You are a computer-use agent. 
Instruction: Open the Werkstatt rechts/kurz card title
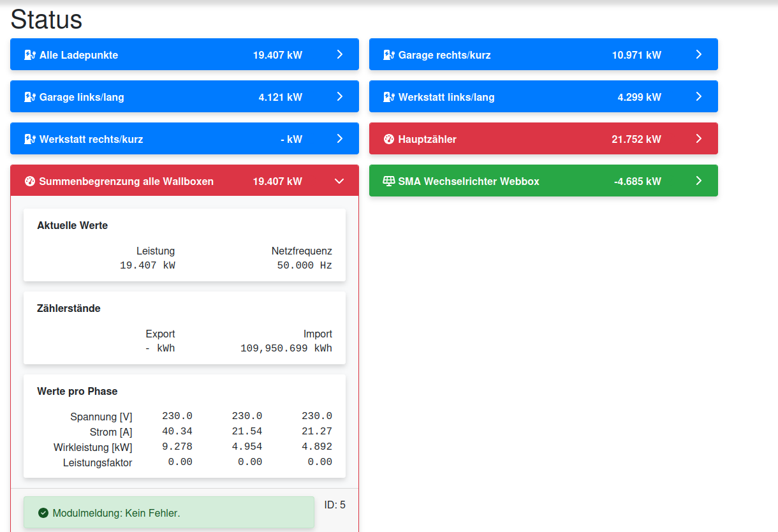tap(91, 139)
